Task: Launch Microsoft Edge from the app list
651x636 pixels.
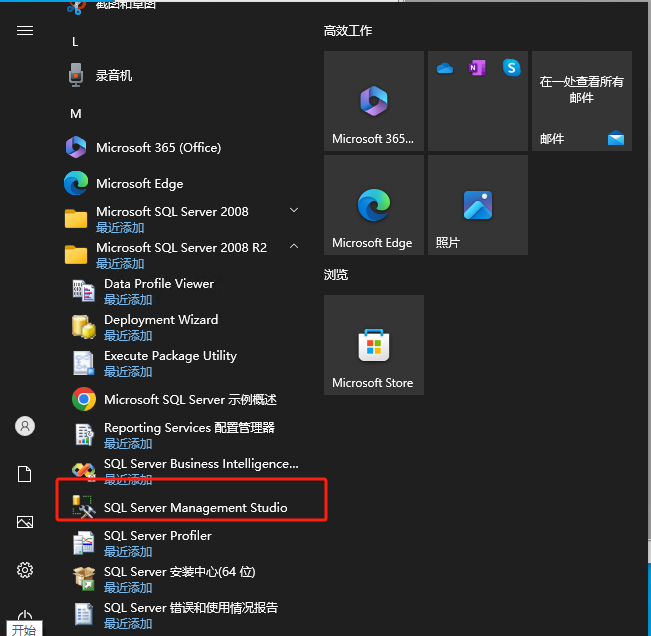Action: click(140, 183)
